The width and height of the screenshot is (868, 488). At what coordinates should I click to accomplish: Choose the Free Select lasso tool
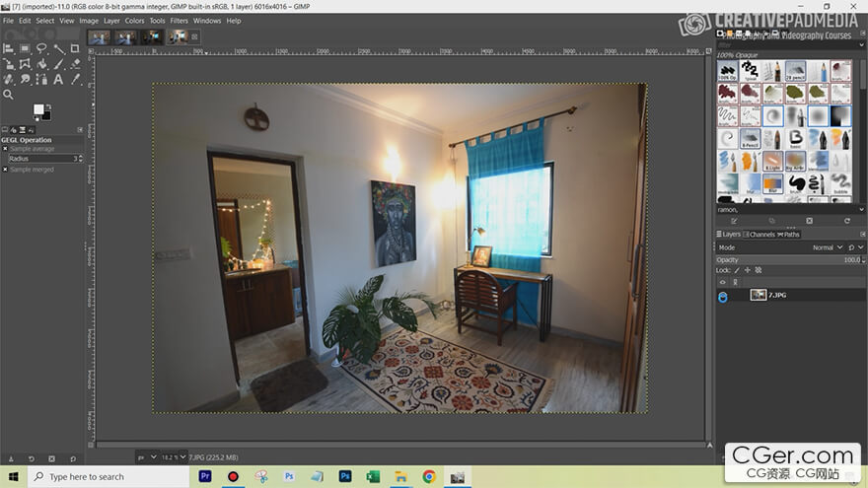[x=41, y=48]
